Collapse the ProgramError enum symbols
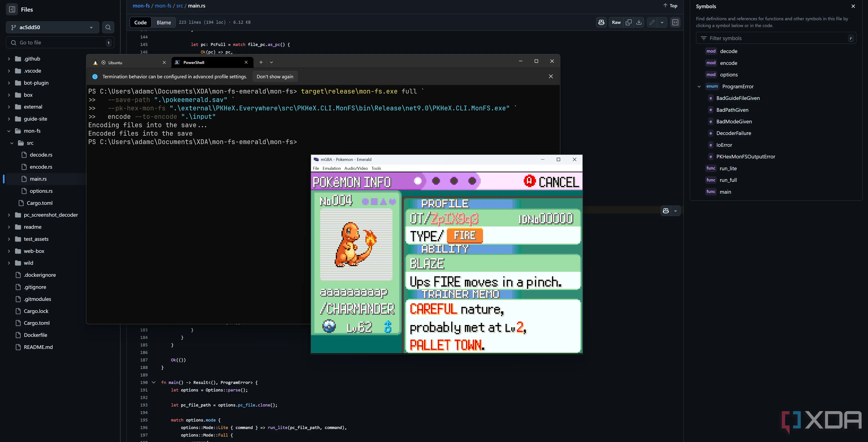868x442 pixels. point(699,87)
